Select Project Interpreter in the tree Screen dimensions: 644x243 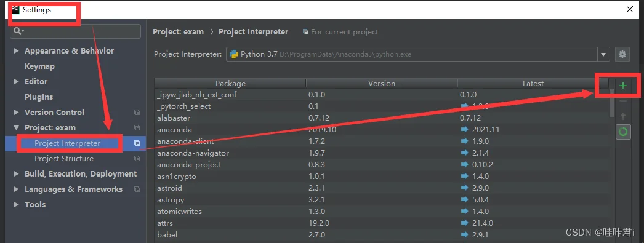[x=67, y=143]
